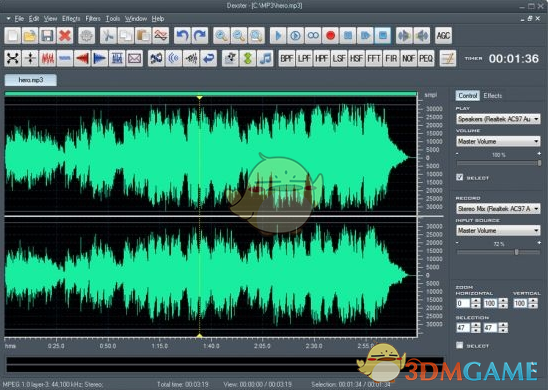Click the vertical zoom field showing 100
Image resolution: width=549 pixels, height=390 pixels.
520,304
